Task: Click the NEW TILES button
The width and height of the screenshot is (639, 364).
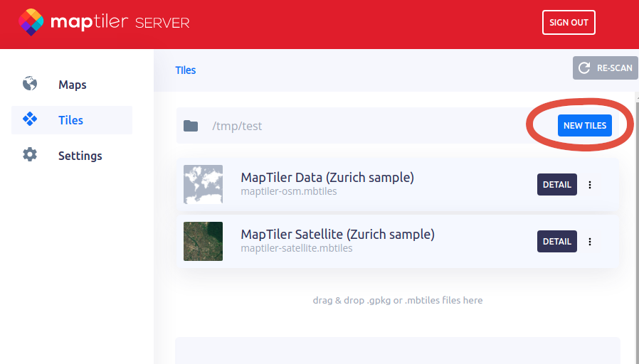Action: coord(584,125)
